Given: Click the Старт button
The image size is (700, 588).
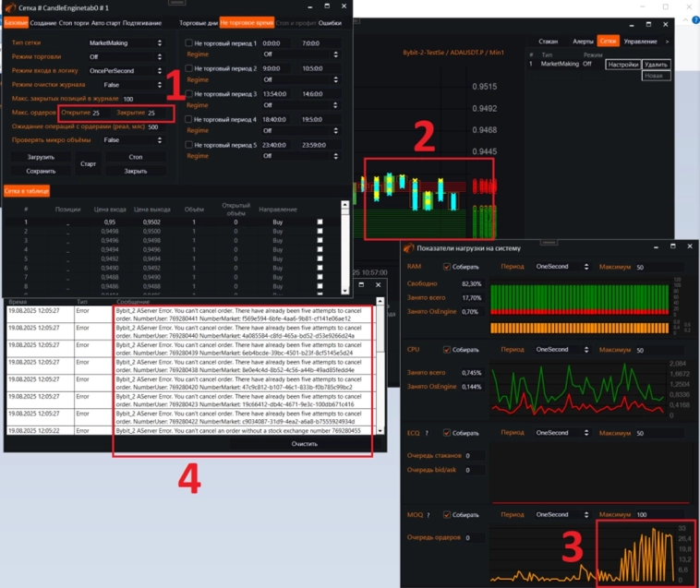Looking at the screenshot, I should coord(88,163).
